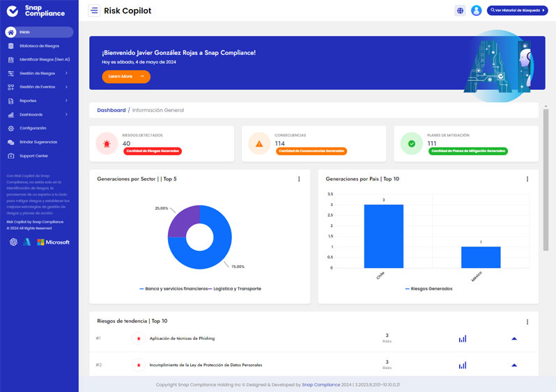Expand Reportes chevron
556x392 pixels.
pyautogui.click(x=66, y=101)
